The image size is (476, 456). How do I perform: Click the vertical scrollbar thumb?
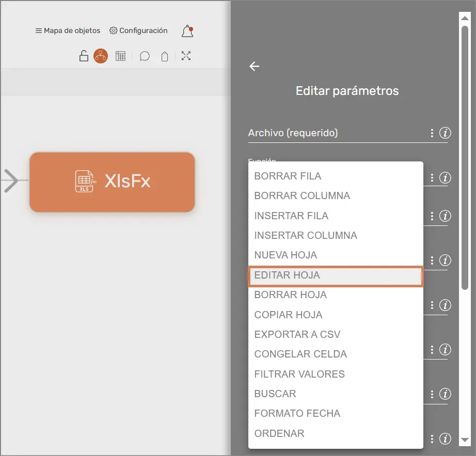(465, 158)
